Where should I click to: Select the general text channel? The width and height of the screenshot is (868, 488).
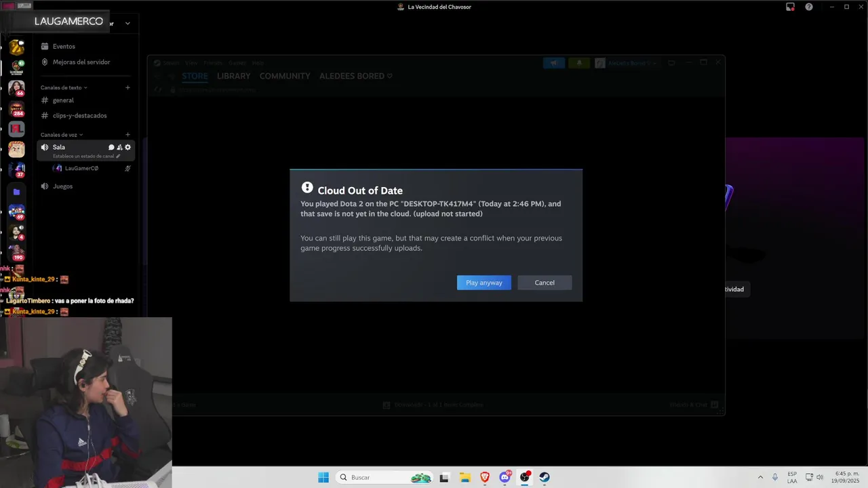tap(63, 100)
